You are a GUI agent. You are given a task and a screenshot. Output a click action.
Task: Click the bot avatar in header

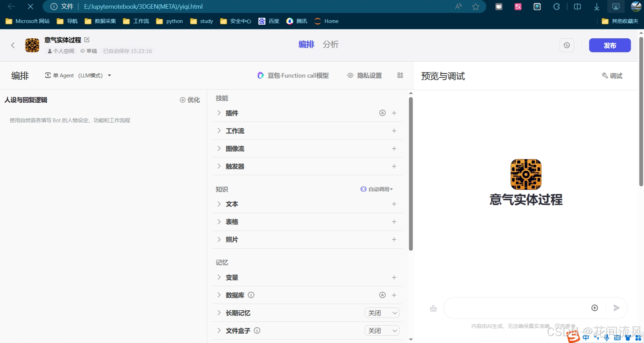coord(32,45)
